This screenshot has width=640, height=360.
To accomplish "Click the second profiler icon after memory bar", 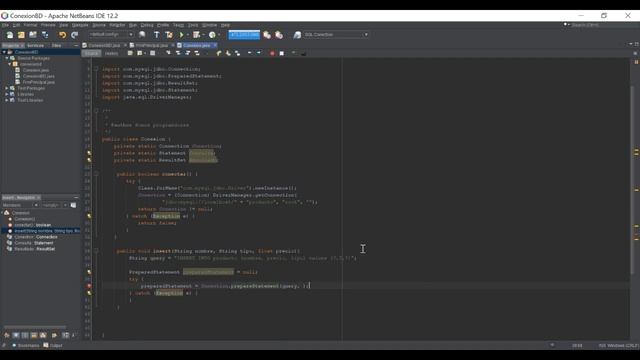I will pyautogui.click(x=279, y=35).
